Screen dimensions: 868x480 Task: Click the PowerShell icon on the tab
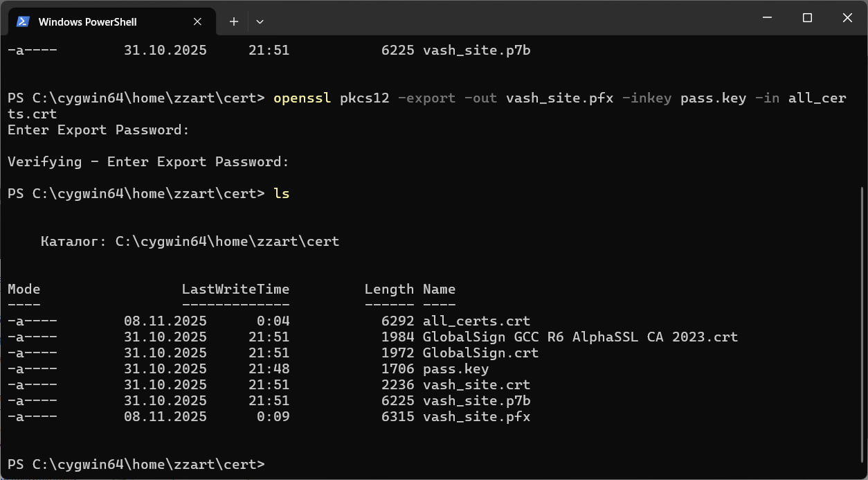pyautogui.click(x=23, y=21)
